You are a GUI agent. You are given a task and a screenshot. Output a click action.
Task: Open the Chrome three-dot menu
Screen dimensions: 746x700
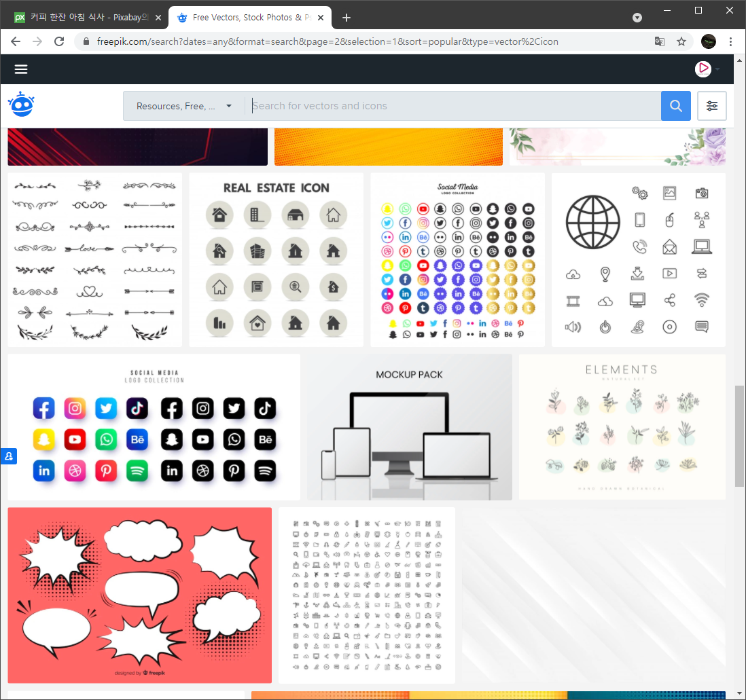pyautogui.click(x=731, y=41)
